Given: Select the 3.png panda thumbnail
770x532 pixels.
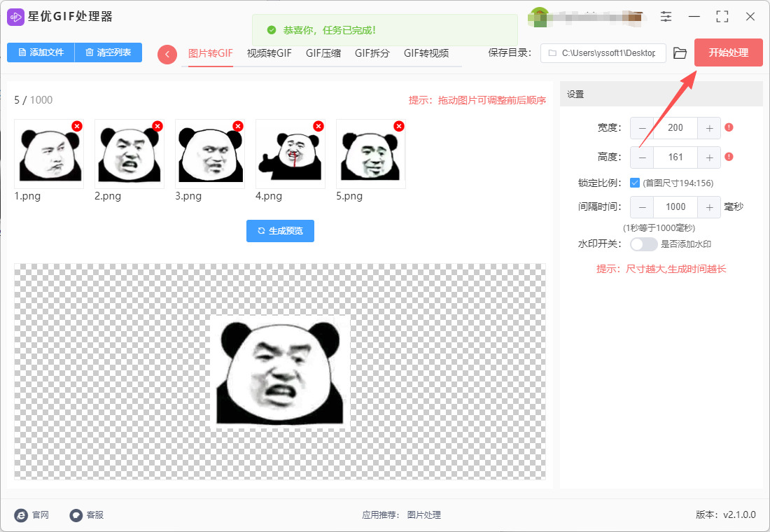Looking at the screenshot, I should point(210,154).
